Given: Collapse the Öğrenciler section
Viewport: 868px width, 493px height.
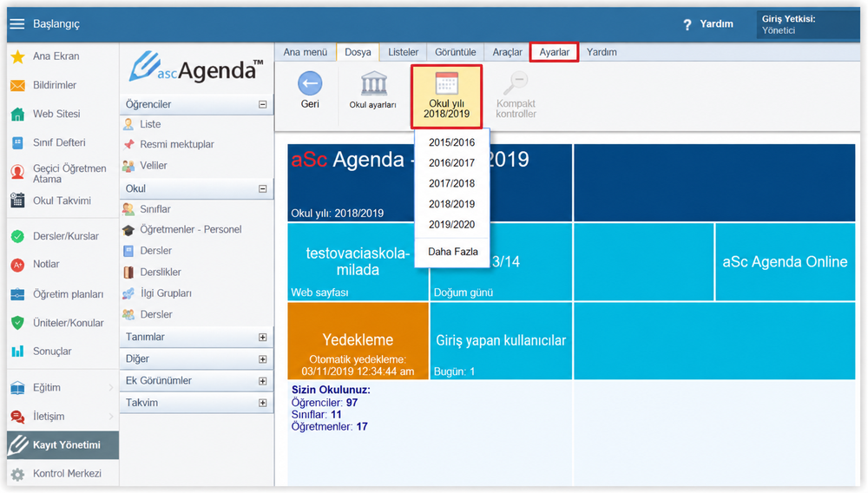Looking at the screenshot, I should (x=262, y=104).
